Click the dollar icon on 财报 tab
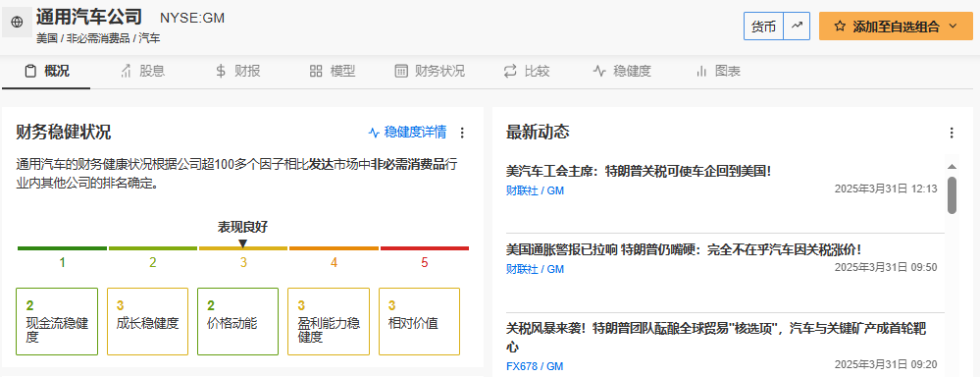980x377 pixels. pos(221,72)
